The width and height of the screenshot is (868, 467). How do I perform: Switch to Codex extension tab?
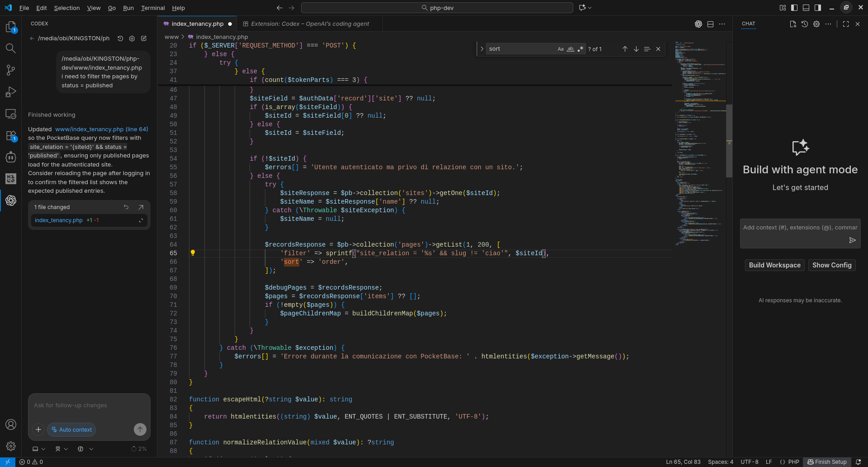tap(310, 24)
